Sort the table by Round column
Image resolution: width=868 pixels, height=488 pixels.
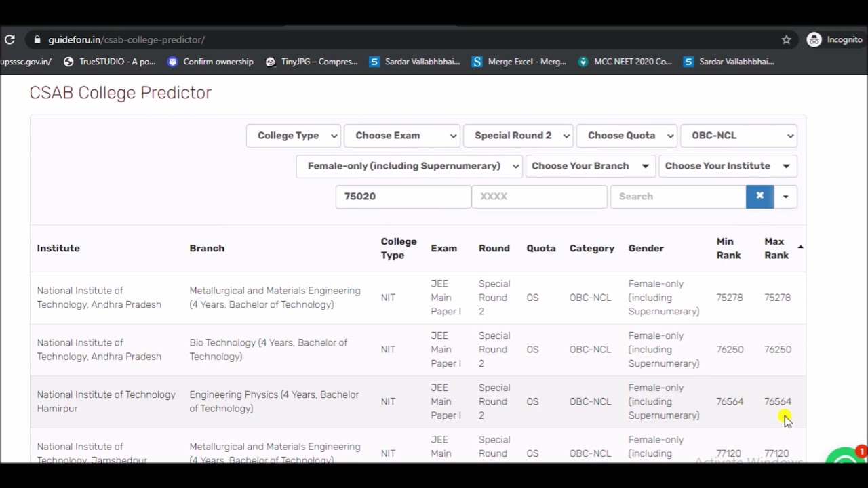tap(494, 249)
